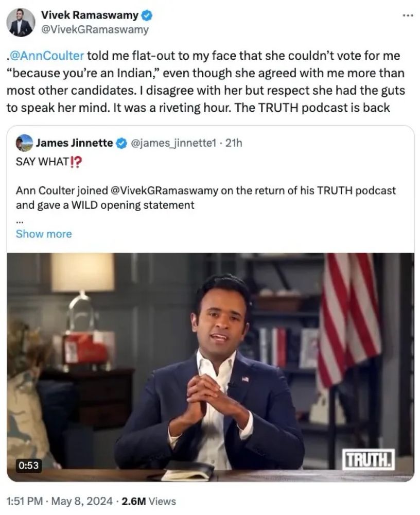Click the @AnnCoulter mention link

pos(47,56)
